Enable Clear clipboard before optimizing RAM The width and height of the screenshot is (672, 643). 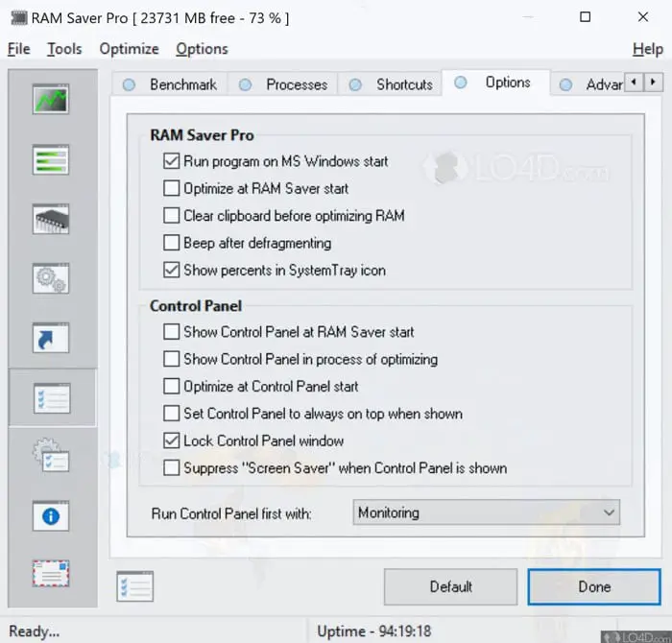coord(171,216)
